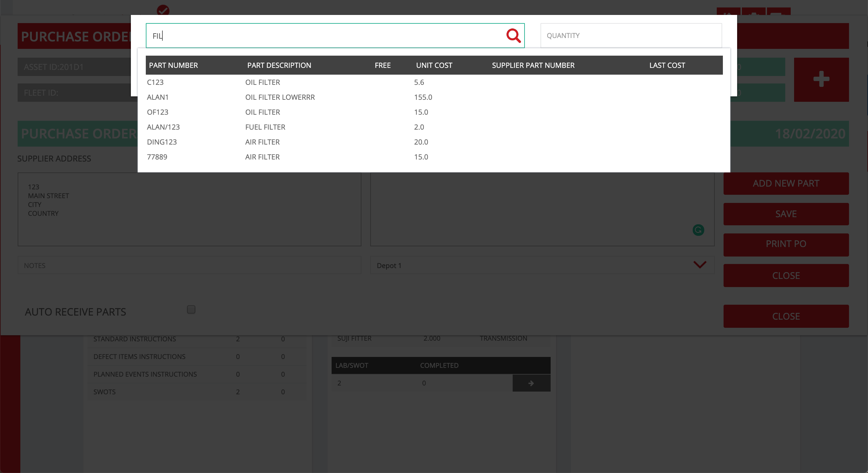Click the Defect Items Instructions row

197,357
